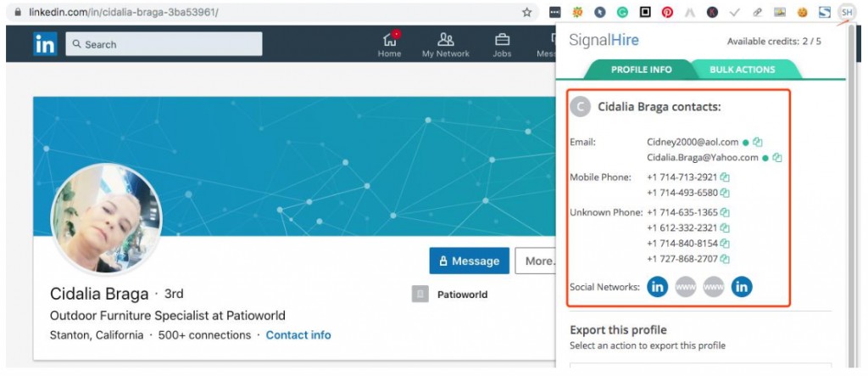Screen dimensions: 868x376
Task: Click the Cidalia Braga profile name heading
Action: pyautogui.click(x=99, y=294)
